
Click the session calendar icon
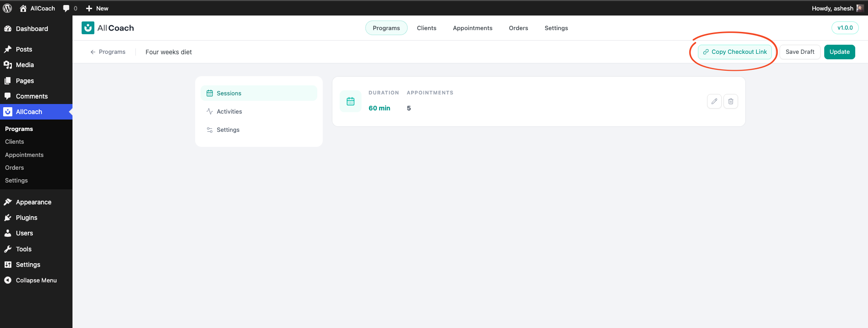[x=351, y=101]
